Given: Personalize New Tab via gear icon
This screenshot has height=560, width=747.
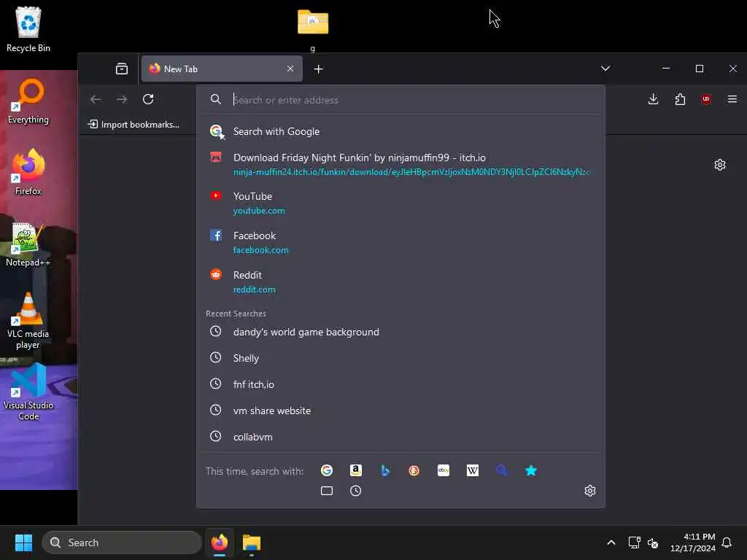Looking at the screenshot, I should click(x=720, y=165).
